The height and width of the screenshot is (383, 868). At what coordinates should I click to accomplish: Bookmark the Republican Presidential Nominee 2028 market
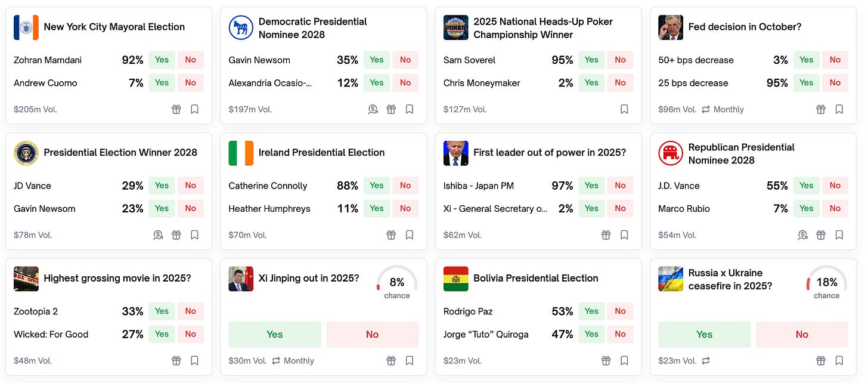839,235
